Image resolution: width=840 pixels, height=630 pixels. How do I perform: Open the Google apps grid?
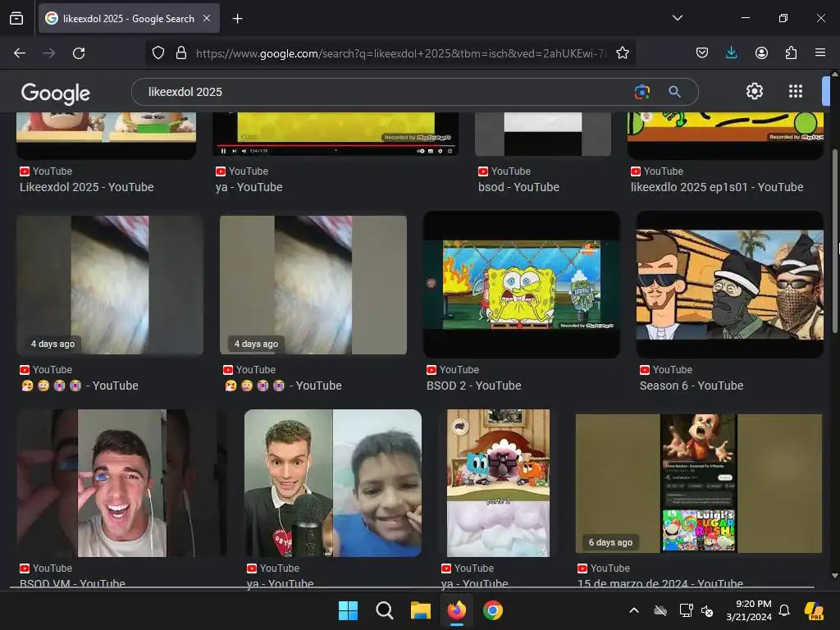(x=796, y=92)
